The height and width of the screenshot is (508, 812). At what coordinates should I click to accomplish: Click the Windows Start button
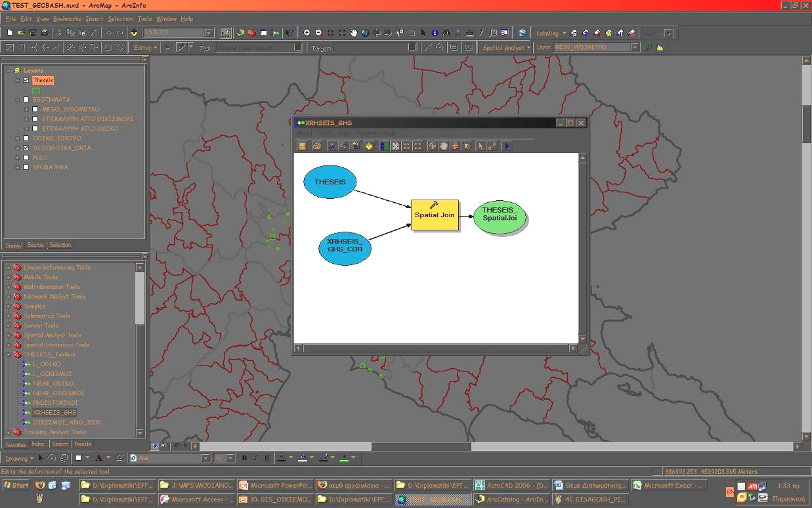click(17, 486)
